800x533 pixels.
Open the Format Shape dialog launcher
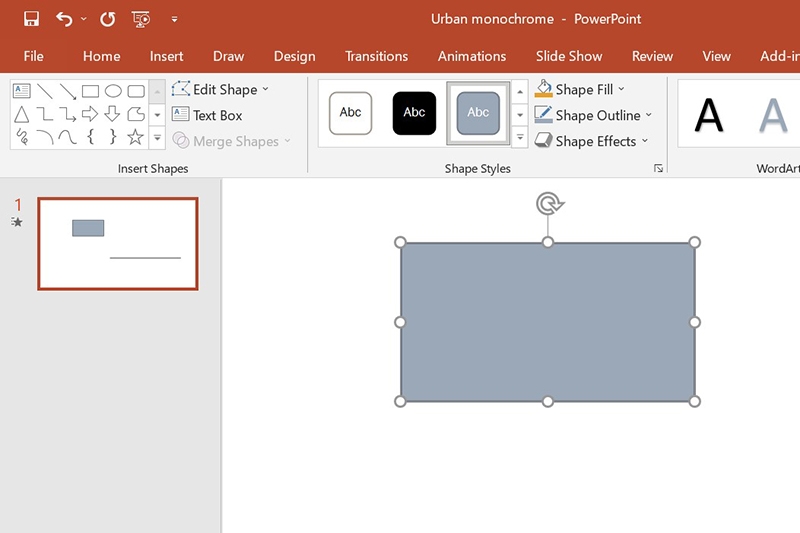pos(658,169)
